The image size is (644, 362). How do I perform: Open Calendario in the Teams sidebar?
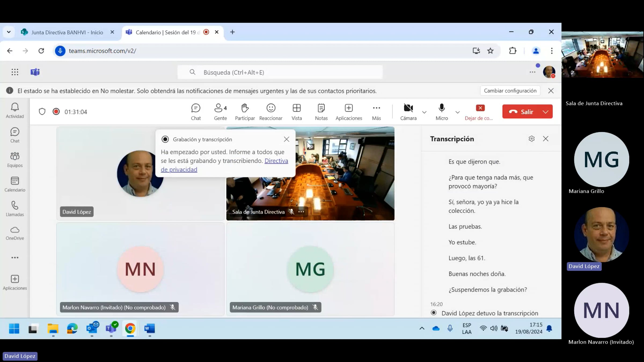15,184
